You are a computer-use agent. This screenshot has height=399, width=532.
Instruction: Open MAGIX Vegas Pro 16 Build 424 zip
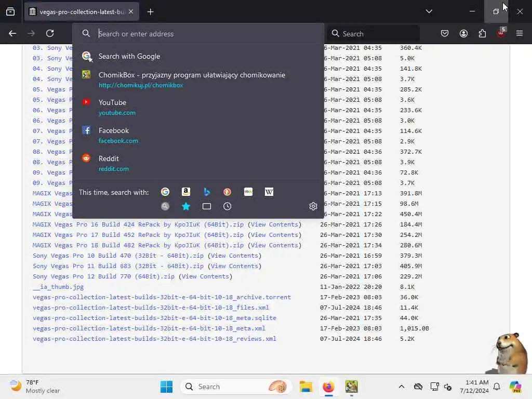point(138,224)
